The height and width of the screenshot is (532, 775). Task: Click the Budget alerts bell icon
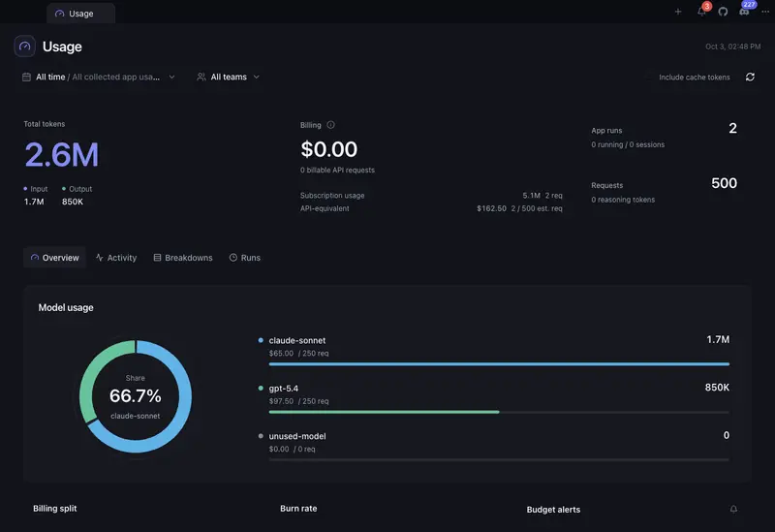733,510
